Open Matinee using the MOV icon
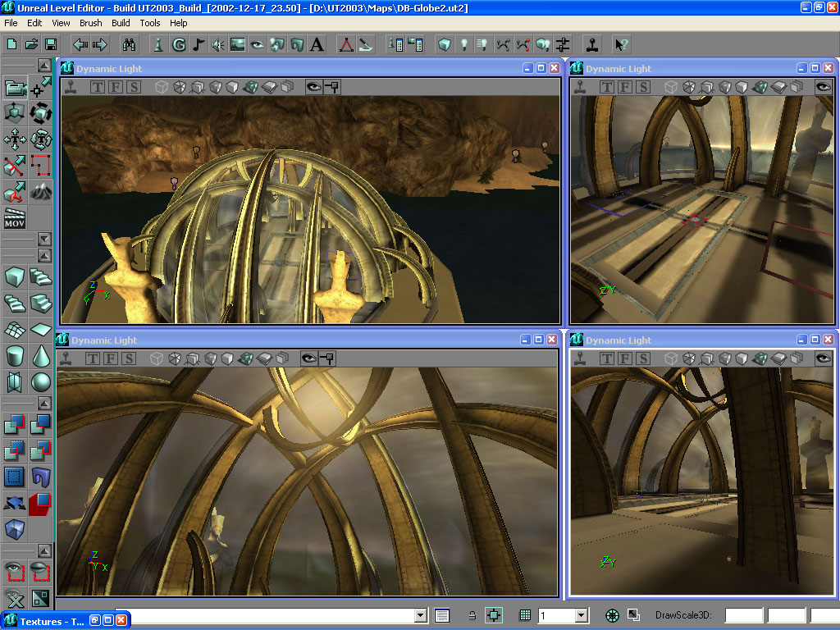This screenshot has width=840, height=630. pos(13,215)
